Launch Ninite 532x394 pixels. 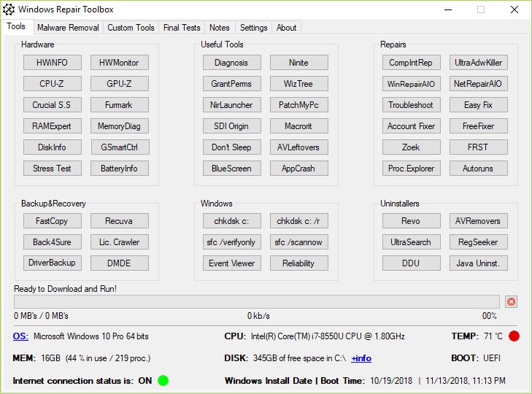(299, 63)
